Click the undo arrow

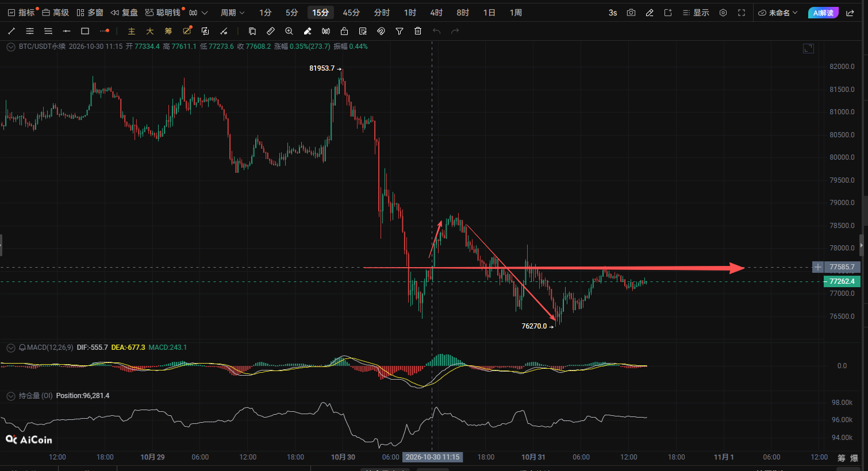pos(436,31)
